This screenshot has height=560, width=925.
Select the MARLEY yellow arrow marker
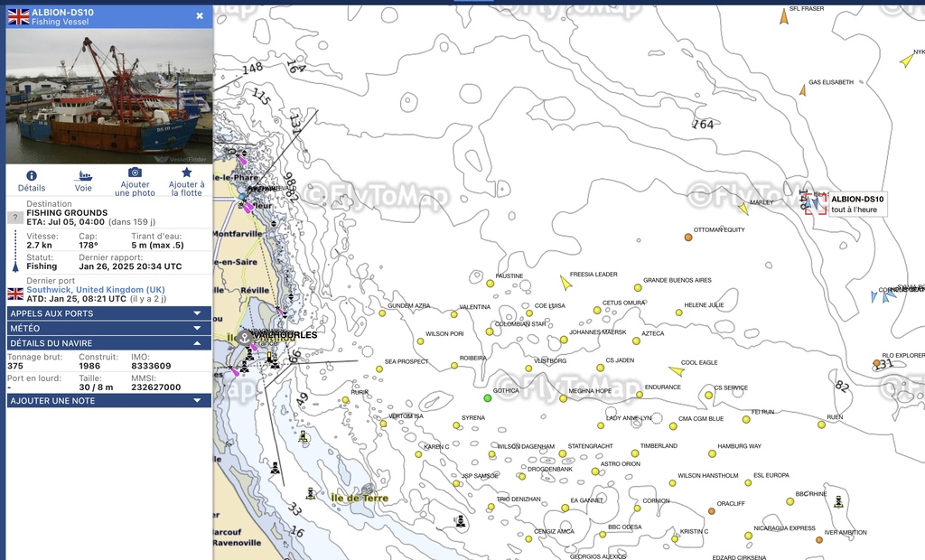(x=744, y=209)
